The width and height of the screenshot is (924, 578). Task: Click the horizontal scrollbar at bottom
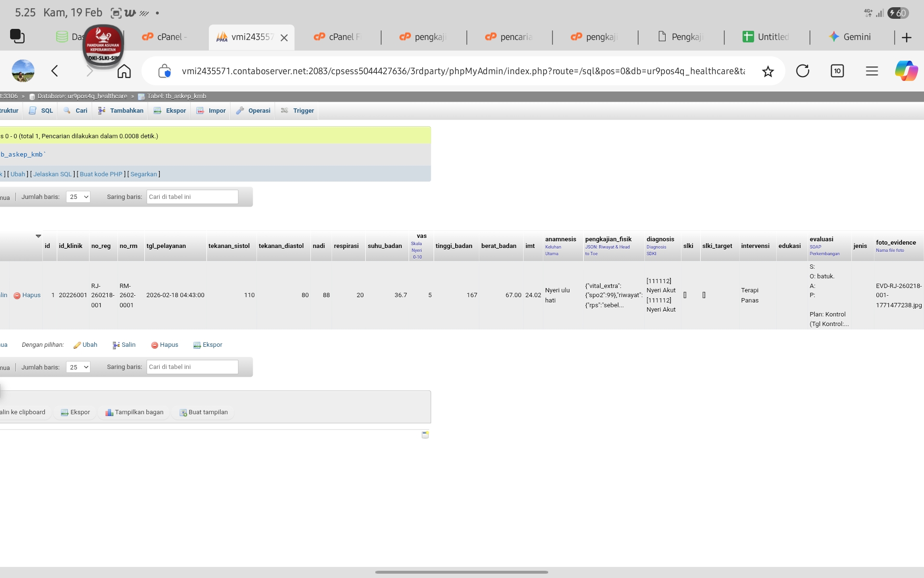pos(461,572)
